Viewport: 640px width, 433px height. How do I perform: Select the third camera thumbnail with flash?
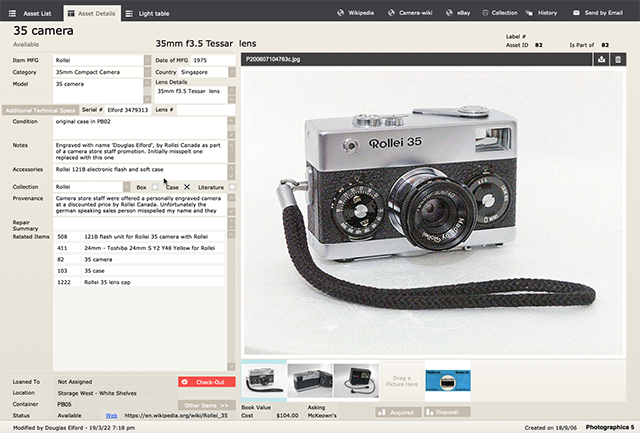coord(356,381)
